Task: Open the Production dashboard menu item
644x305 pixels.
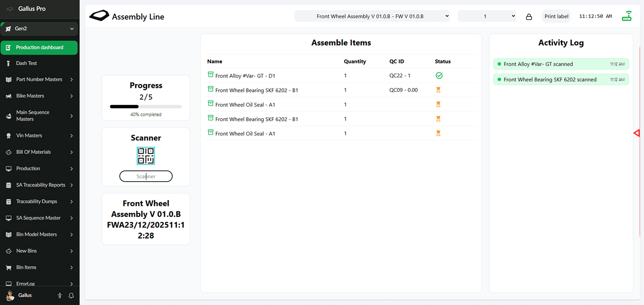Action: [x=39, y=47]
